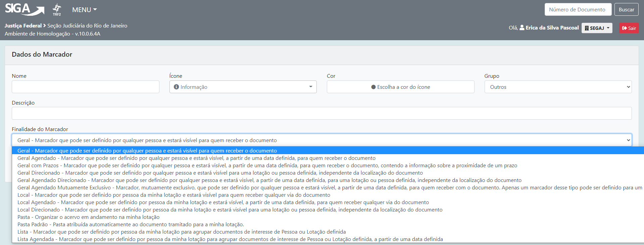Select the Local Direcionado option
Image resolution: width=644 pixels, height=245 pixels.
(x=230, y=210)
